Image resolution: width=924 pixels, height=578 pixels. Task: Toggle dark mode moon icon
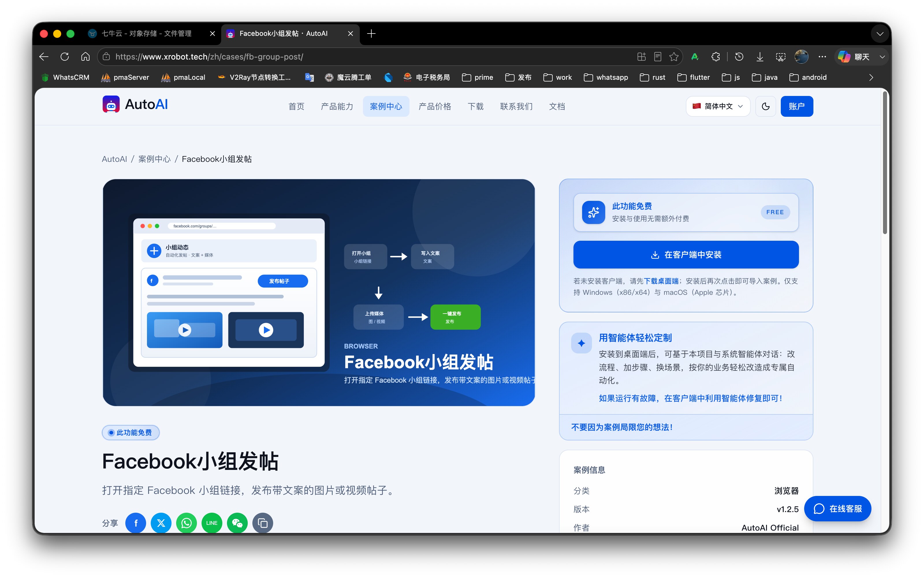click(x=765, y=106)
